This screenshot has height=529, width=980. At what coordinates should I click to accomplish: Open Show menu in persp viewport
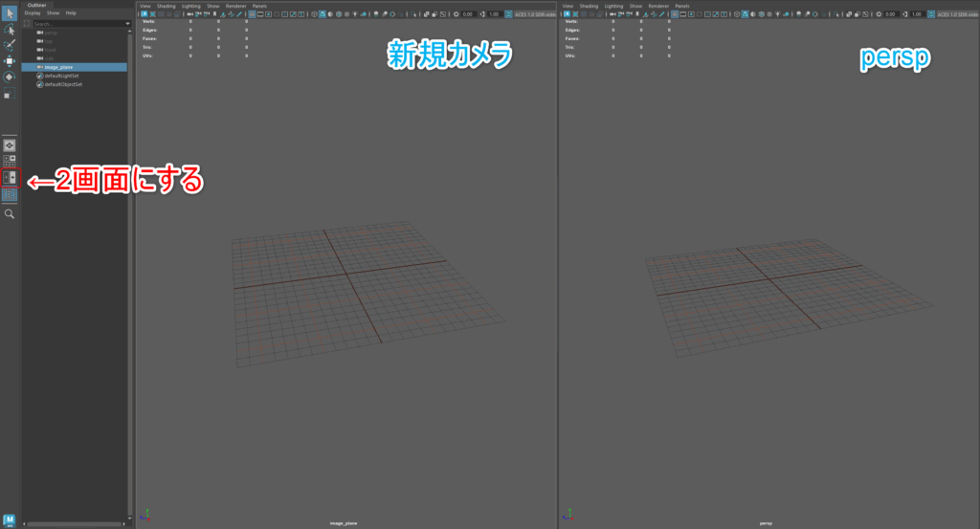[x=635, y=6]
